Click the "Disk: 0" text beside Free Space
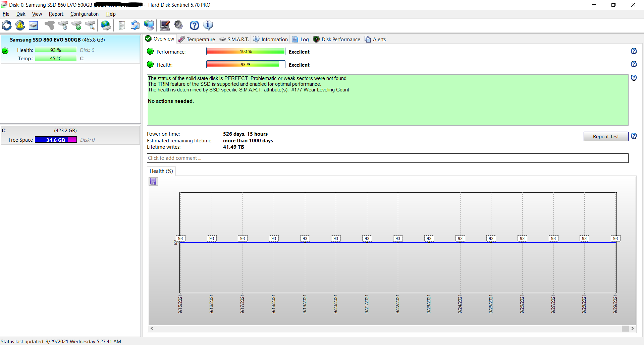 [87, 140]
